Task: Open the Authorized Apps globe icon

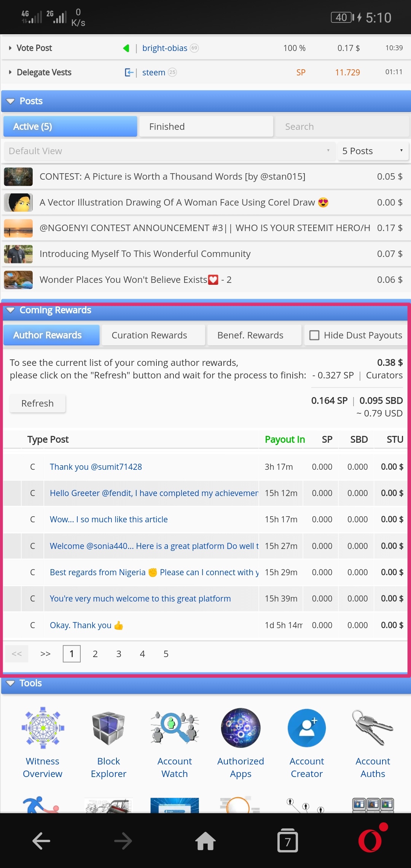Action: (241, 728)
